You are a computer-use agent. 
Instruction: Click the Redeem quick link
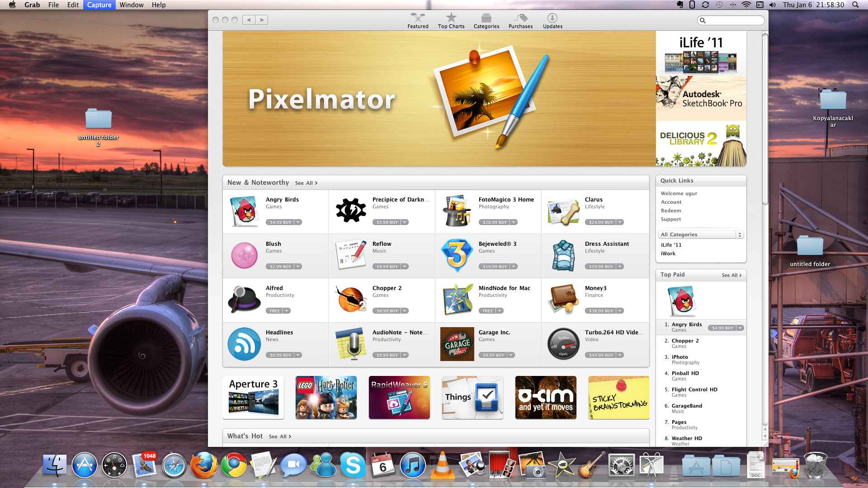tap(671, 210)
